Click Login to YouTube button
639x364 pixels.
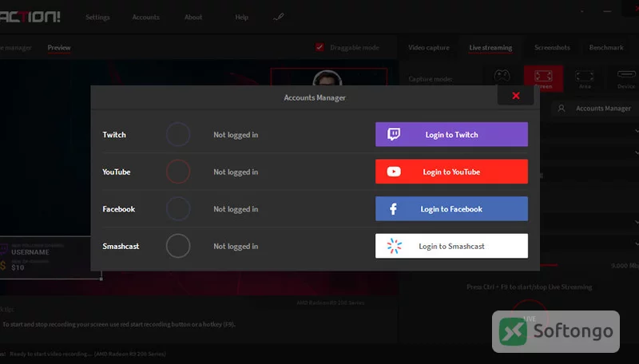(x=451, y=172)
